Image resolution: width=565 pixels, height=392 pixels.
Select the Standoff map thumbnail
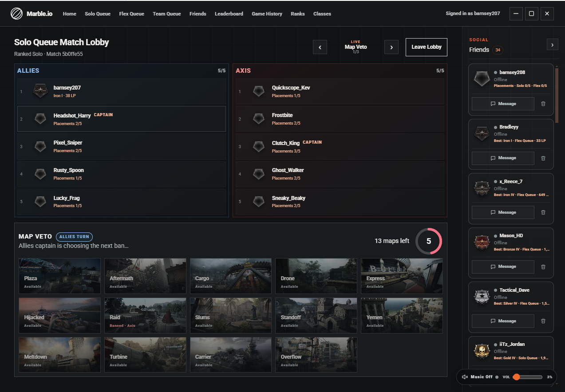pyautogui.click(x=316, y=315)
